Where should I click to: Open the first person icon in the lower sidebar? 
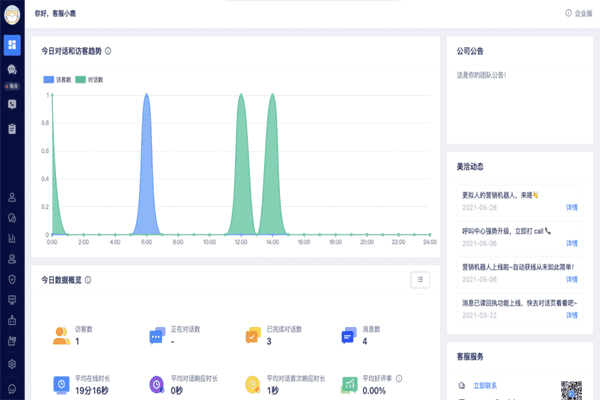pyautogui.click(x=12, y=198)
